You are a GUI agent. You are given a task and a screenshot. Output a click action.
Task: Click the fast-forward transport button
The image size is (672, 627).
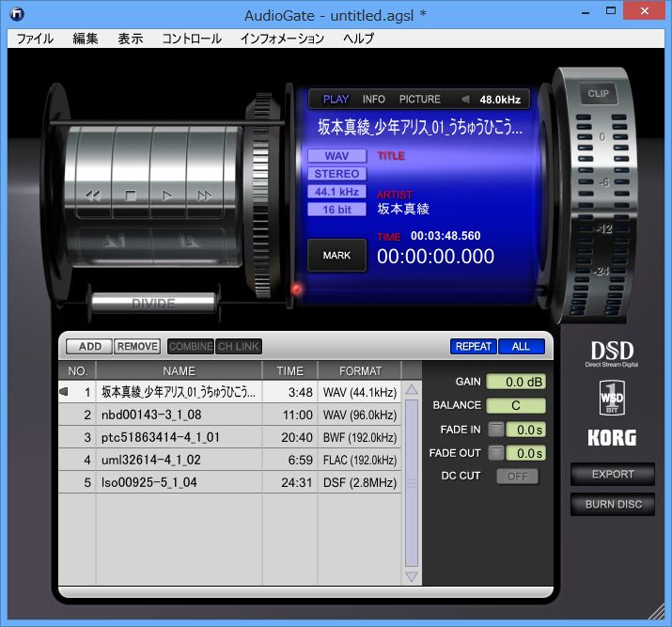pos(205,196)
